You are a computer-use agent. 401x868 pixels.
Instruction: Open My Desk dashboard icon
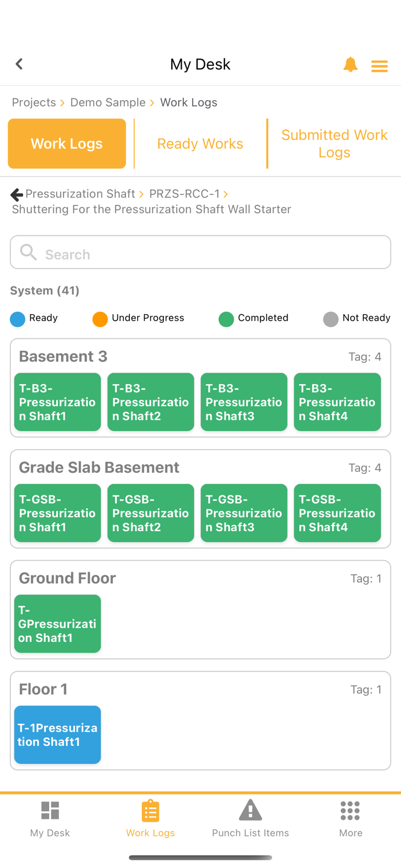(x=50, y=811)
